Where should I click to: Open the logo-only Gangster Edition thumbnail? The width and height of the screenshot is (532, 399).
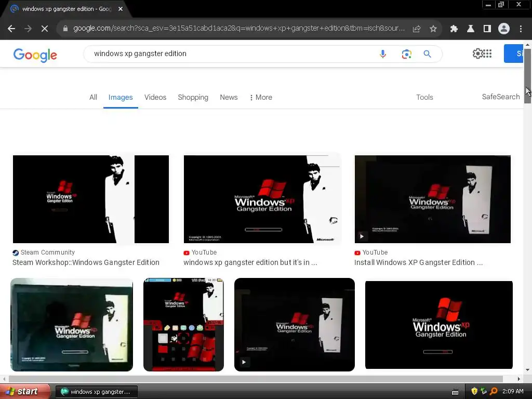pos(438,325)
